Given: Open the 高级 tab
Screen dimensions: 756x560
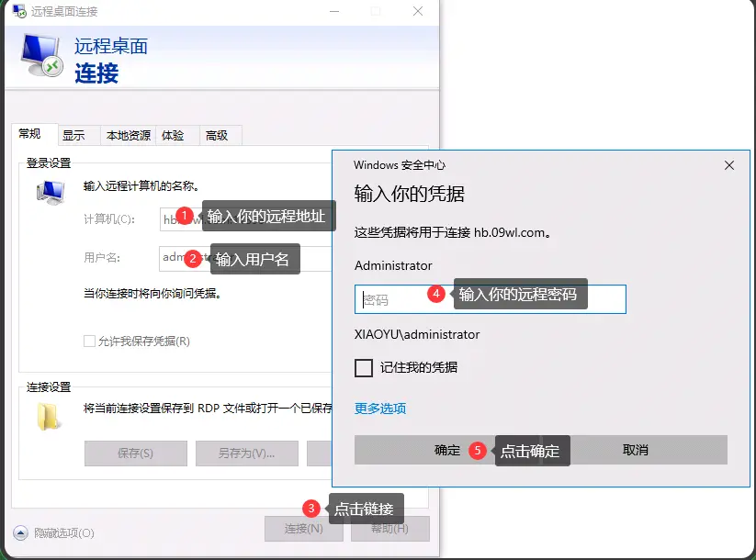Looking at the screenshot, I should 220,136.
